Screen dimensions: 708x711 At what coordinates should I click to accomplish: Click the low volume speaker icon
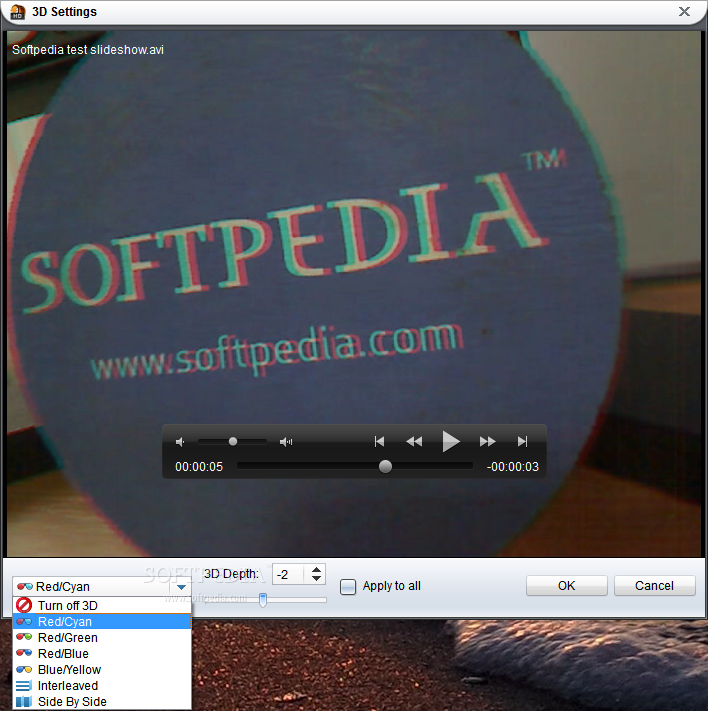(x=180, y=442)
